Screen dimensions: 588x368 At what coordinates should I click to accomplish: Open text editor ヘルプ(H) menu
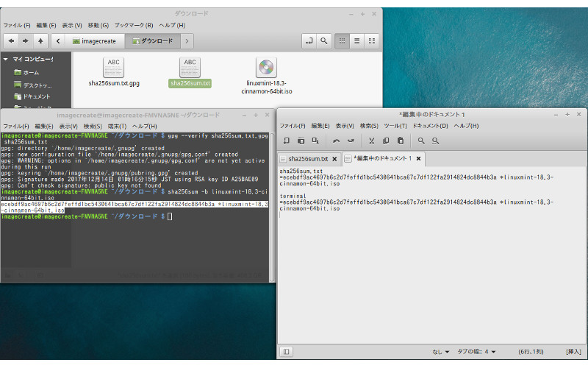point(466,126)
